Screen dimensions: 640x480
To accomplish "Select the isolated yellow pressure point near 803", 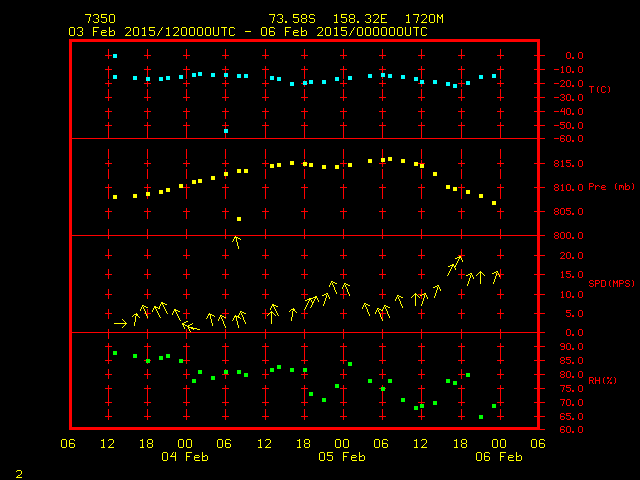I will click(239, 219).
